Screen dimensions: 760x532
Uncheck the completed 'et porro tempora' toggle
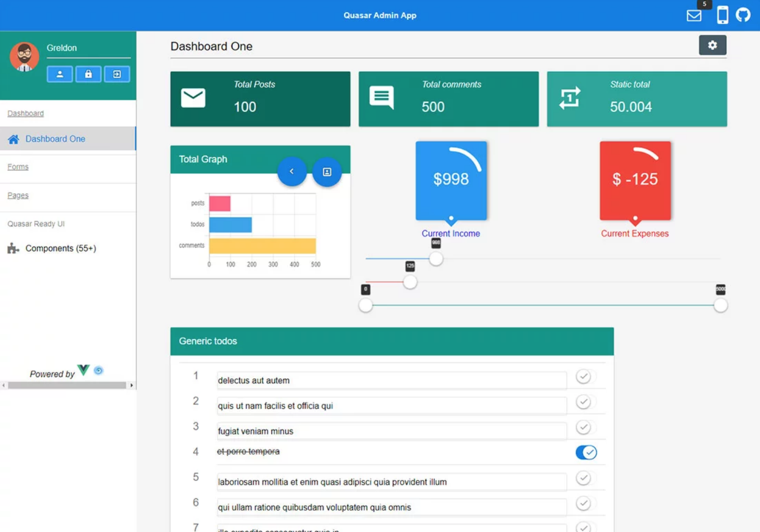click(x=586, y=452)
